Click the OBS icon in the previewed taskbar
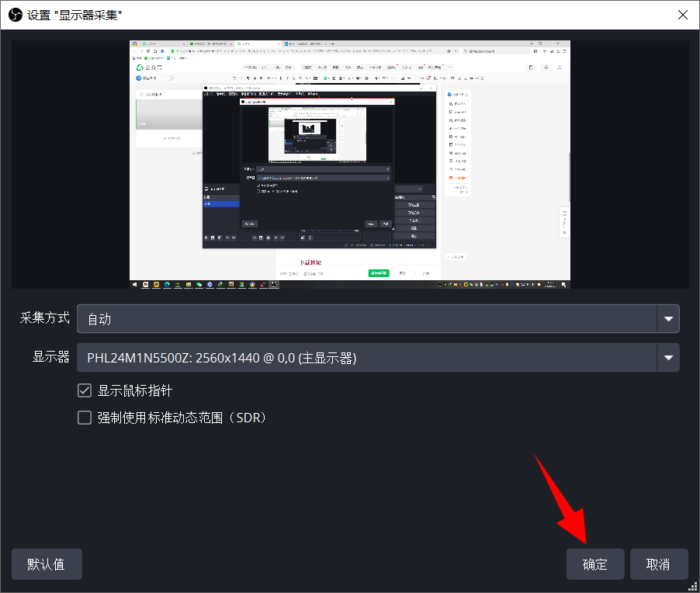 click(274, 284)
